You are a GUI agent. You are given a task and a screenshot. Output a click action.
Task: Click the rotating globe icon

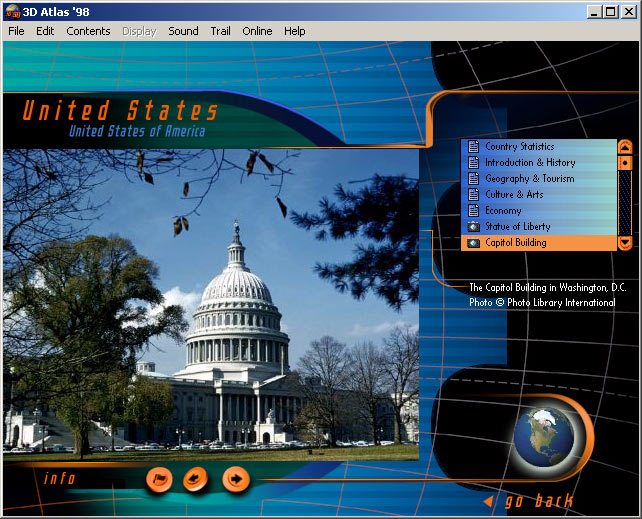[543, 437]
